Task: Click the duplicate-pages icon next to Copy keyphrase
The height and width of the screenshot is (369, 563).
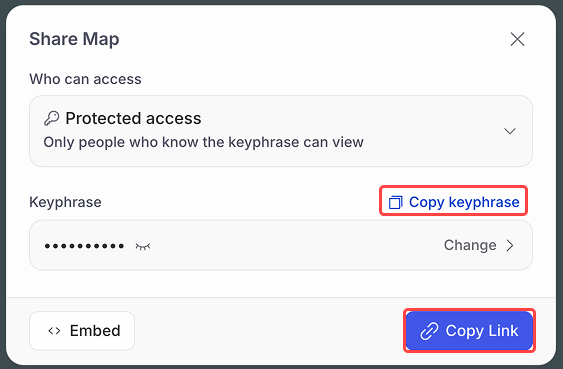Action: [396, 202]
